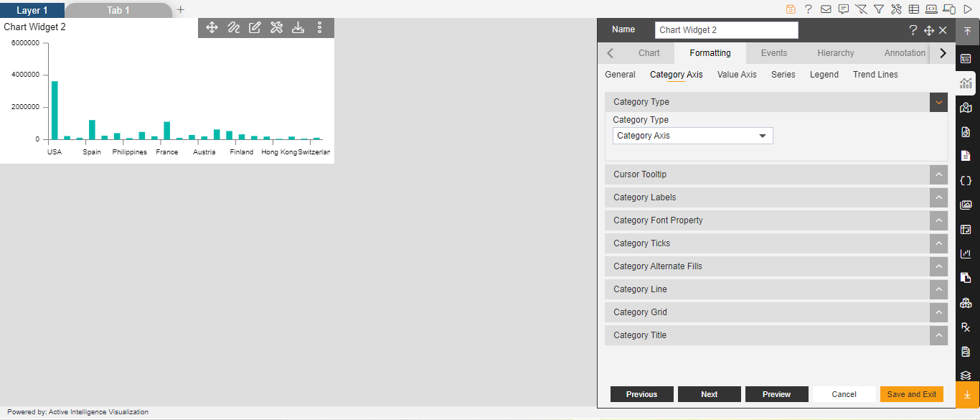Click the Name input field
The width and height of the screenshot is (980, 420).
click(x=727, y=30)
